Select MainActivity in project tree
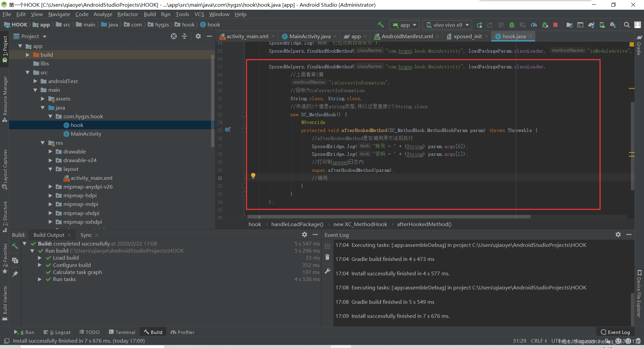Viewport: 644px width, 348px height. tap(86, 134)
